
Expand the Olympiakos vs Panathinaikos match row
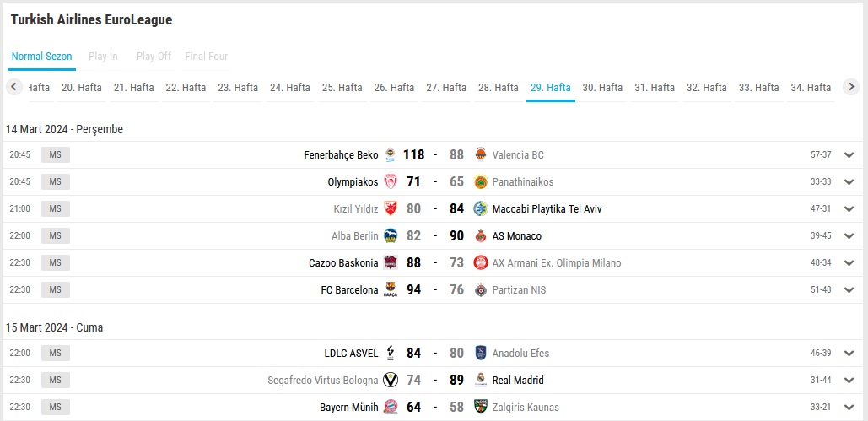[x=849, y=181]
